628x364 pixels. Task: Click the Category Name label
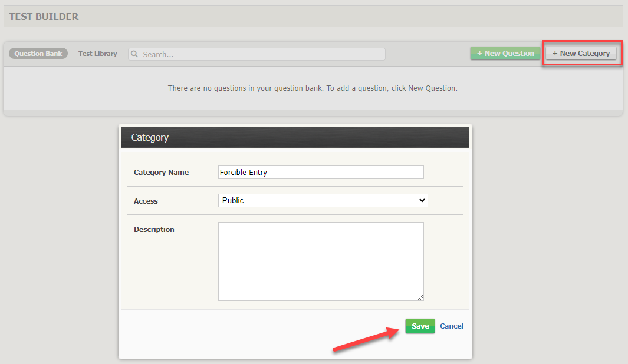pyautogui.click(x=161, y=172)
